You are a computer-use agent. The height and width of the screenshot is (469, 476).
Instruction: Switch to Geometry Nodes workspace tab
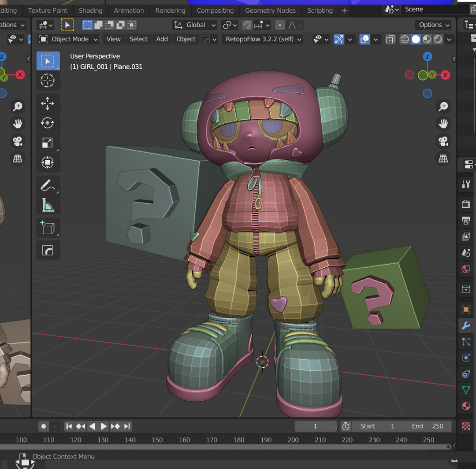(270, 10)
